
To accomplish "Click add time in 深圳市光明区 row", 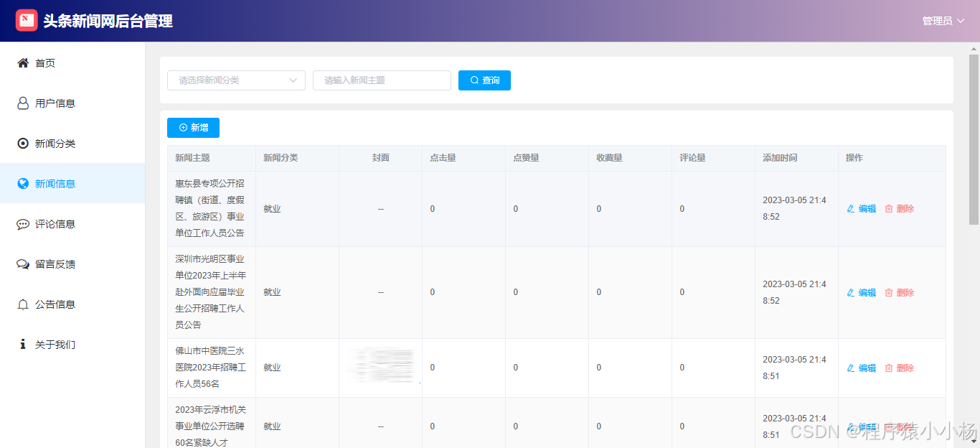I will point(794,292).
